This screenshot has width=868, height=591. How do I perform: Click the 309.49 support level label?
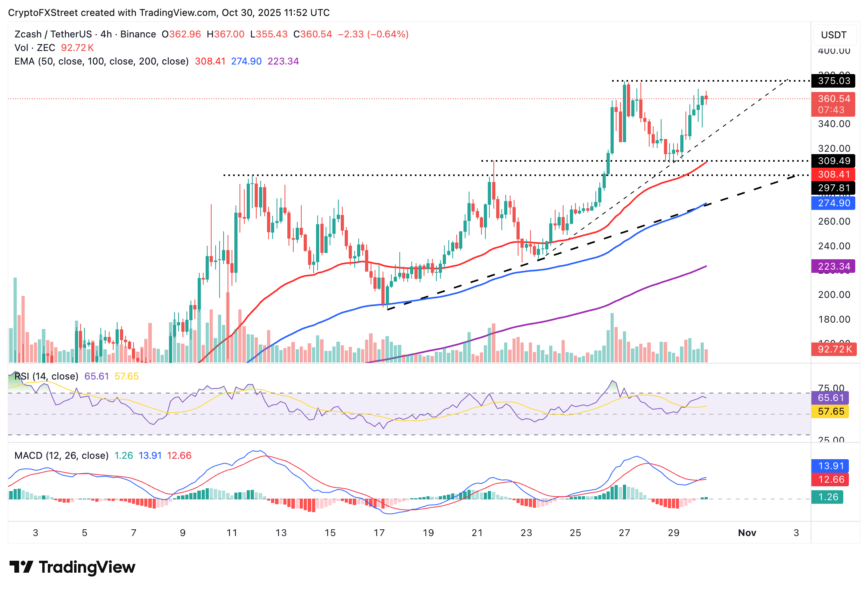pyautogui.click(x=834, y=161)
